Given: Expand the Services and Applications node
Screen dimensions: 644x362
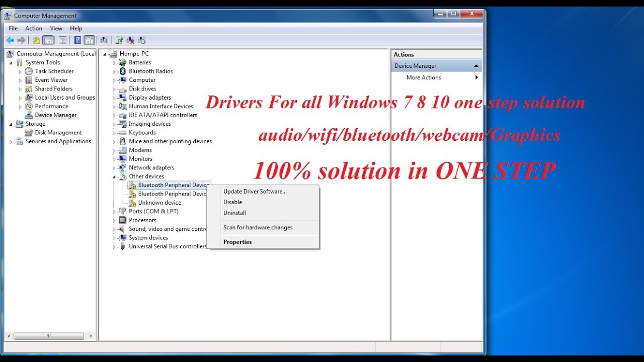Looking at the screenshot, I should (x=11, y=142).
